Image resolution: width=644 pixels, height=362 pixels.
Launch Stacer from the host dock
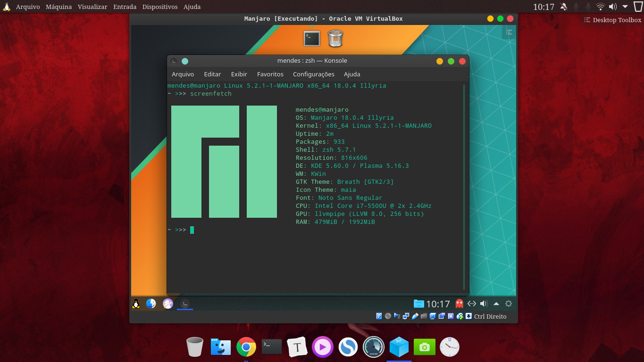[374, 347]
